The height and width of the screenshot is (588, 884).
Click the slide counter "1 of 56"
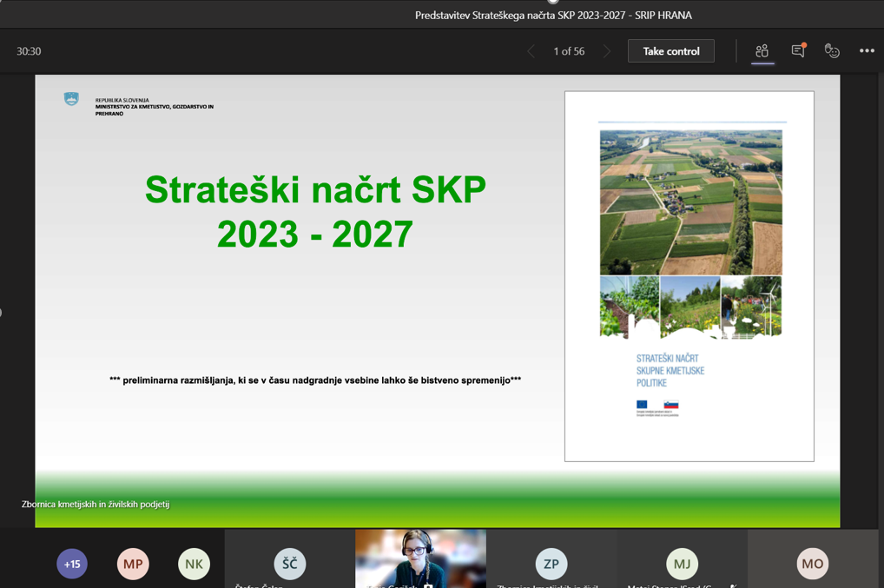click(569, 51)
